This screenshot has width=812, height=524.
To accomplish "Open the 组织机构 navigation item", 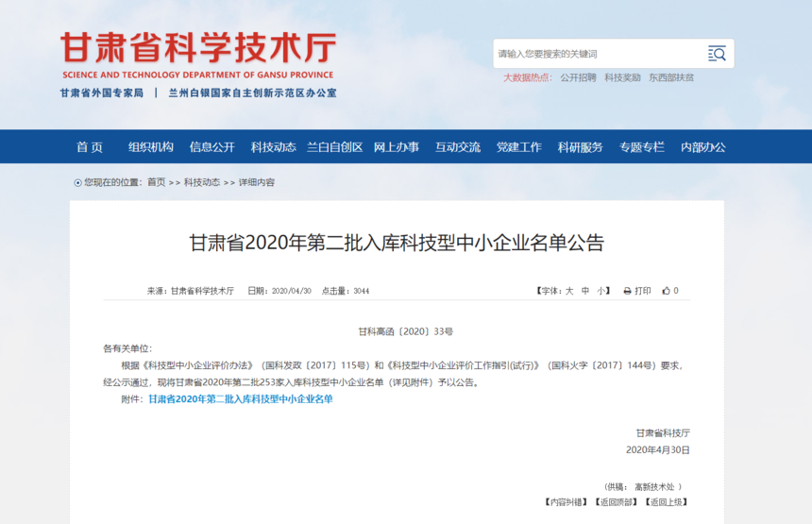I will (151, 147).
